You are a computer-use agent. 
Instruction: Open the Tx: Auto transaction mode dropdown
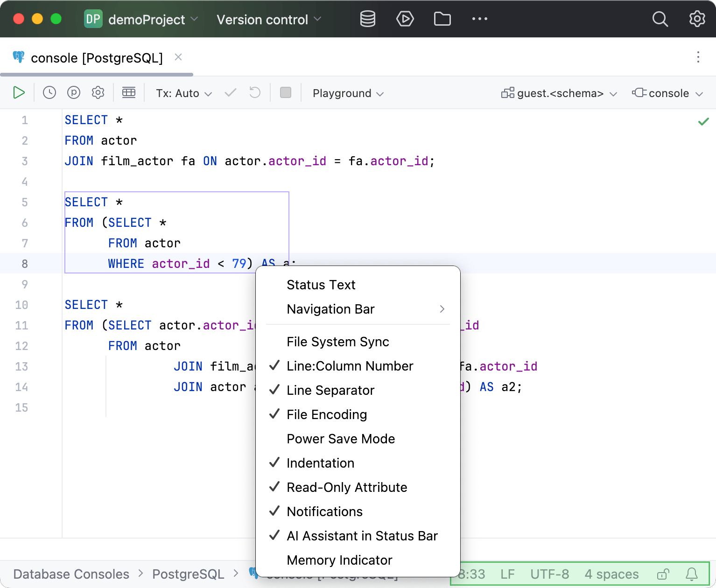point(184,93)
